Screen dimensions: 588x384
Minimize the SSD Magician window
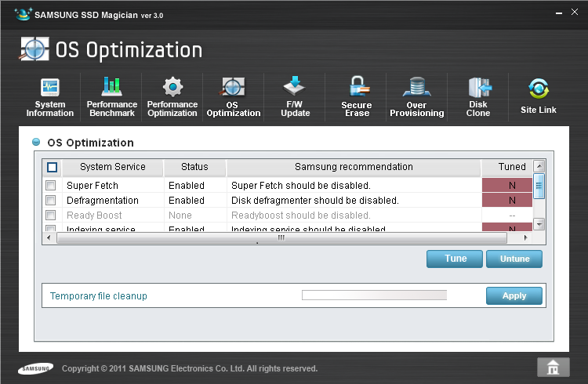(x=559, y=13)
